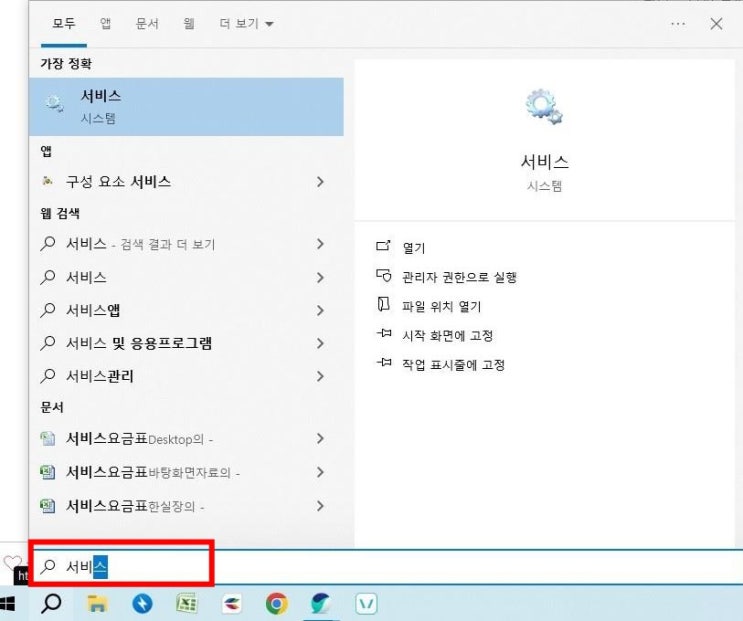Click the search box containing 서비스
743x621 pixels.
click(x=386, y=567)
